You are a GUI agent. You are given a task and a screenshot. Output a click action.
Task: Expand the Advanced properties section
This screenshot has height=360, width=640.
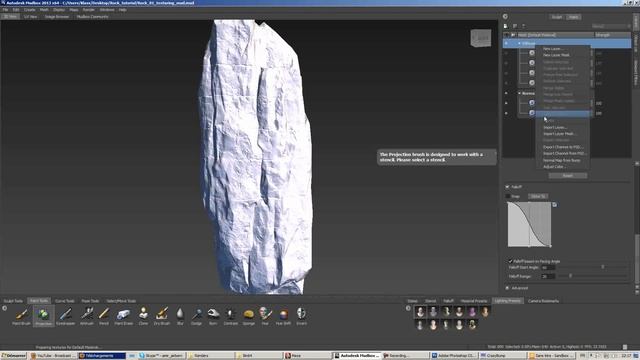tap(507, 288)
